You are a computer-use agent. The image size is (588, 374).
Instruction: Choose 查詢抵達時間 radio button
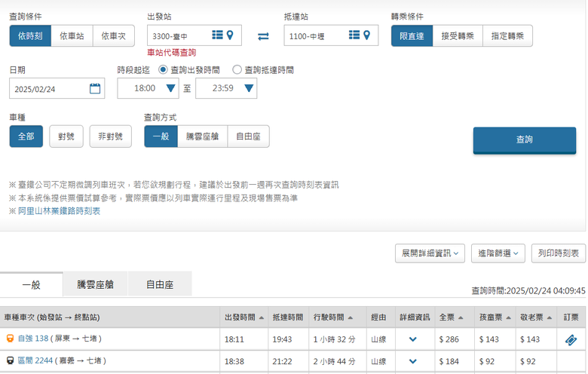tap(237, 70)
